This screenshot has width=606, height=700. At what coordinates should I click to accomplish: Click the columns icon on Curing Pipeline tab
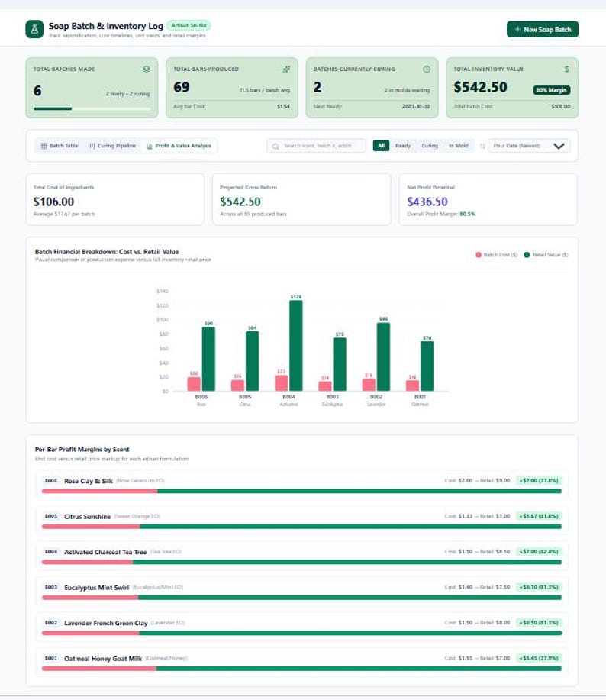[x=92, y=146]
